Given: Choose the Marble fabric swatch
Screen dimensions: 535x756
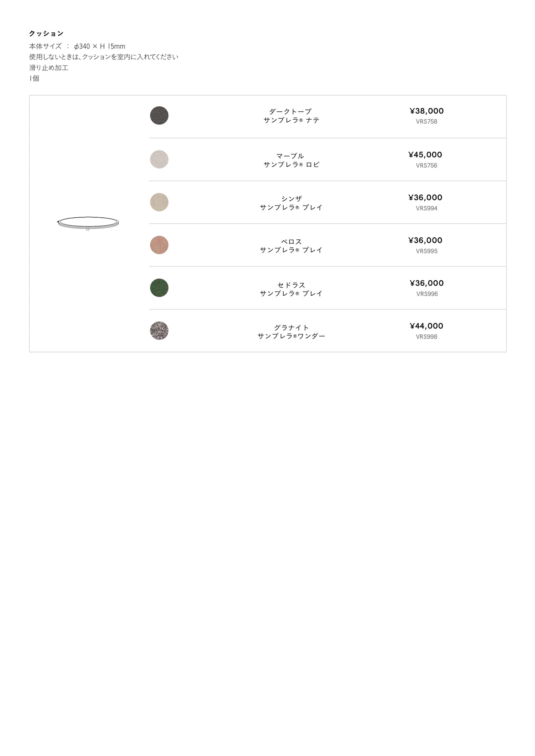Looking at the screenshot, I should point(159,159).
